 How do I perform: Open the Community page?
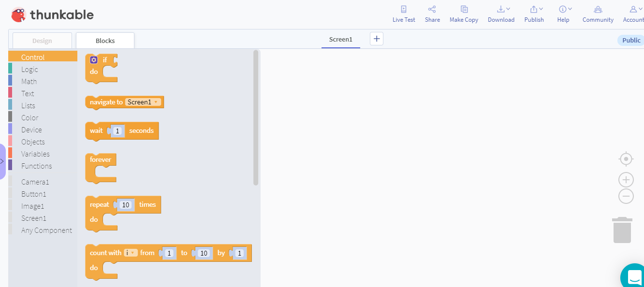tap(598, 14)
